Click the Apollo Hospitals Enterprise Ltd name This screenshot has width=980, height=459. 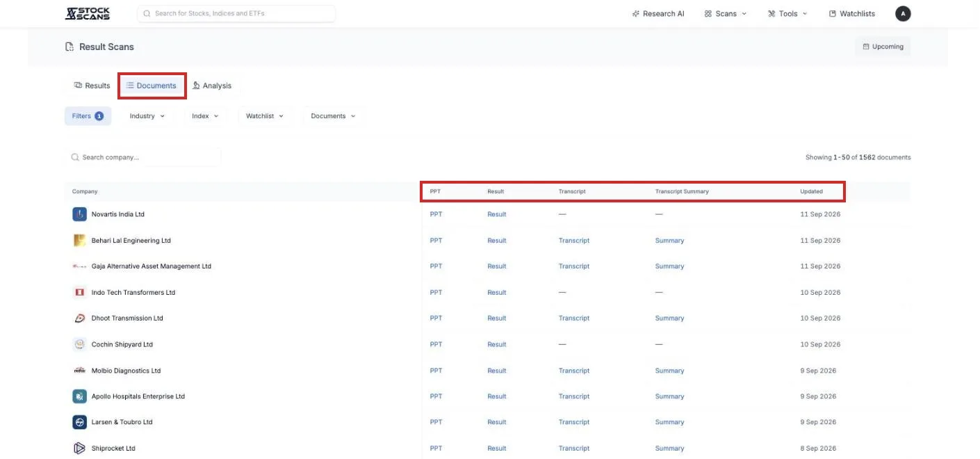pos(138,396)
